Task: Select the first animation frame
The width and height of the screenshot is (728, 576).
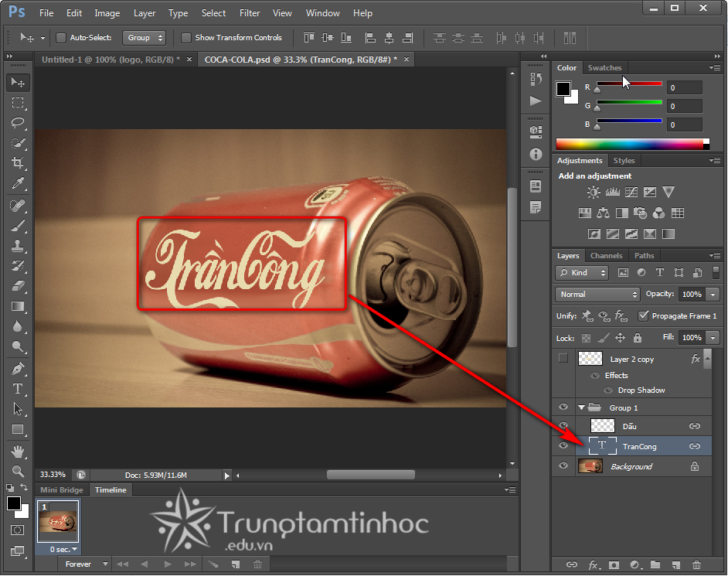Action: pyautogui.click(x=123, y=564)
